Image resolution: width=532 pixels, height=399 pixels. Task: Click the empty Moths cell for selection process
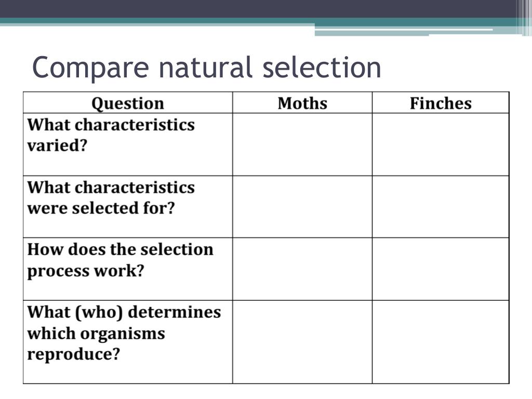[302, 269]
